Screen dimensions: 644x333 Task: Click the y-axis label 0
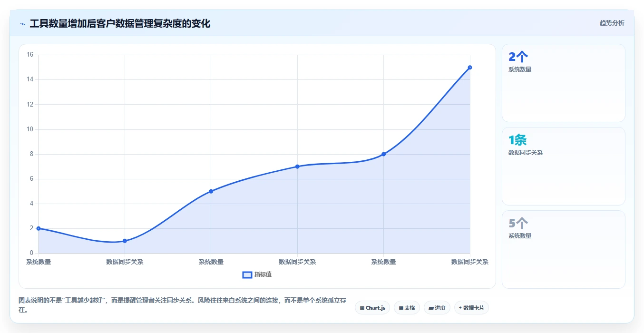pos(31,253)
